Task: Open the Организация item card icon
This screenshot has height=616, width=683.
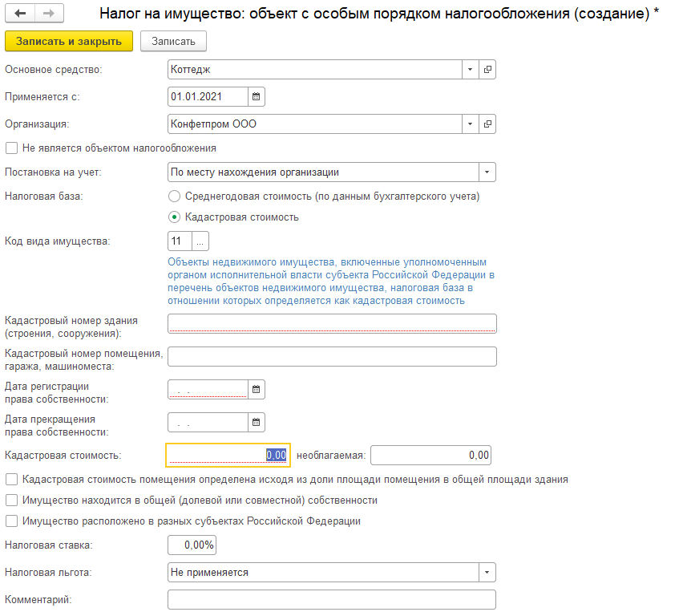Action: 487,124
